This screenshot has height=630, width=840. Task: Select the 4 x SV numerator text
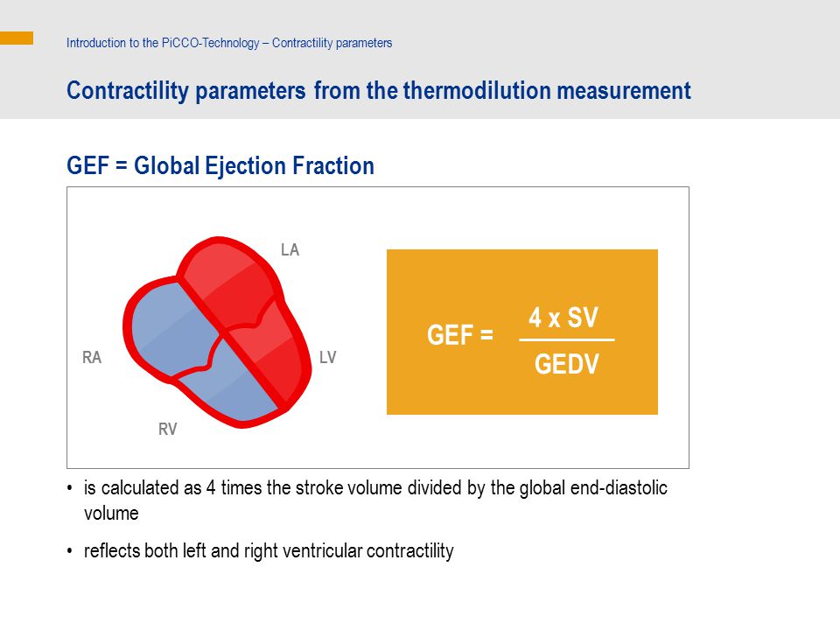click(x=563, y=318)
